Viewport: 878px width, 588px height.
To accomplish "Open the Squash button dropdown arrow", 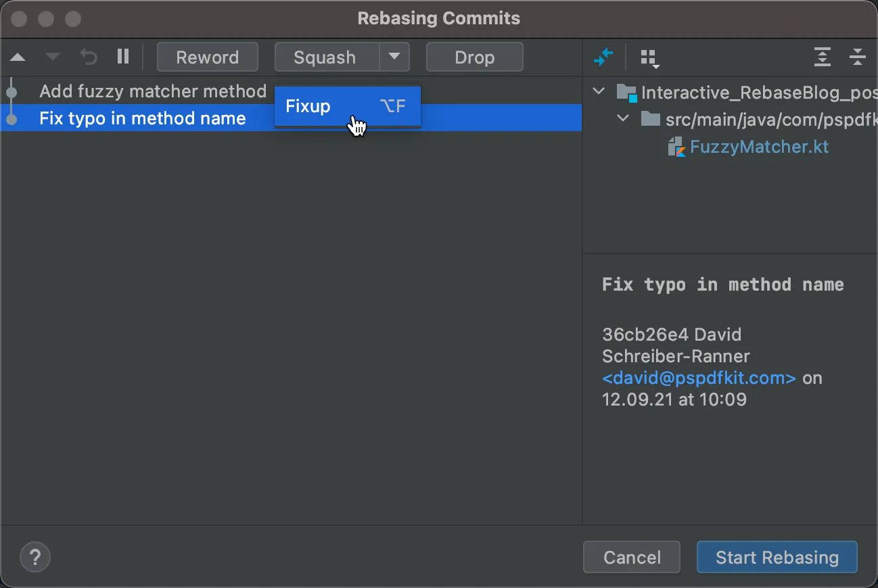I will pyautogui.click(x=394, y=57).
